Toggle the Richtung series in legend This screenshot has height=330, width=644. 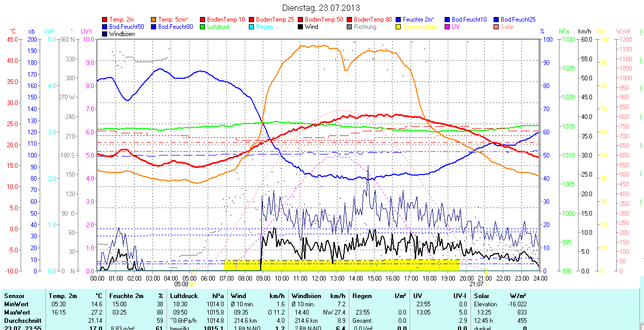click(365, 27)
